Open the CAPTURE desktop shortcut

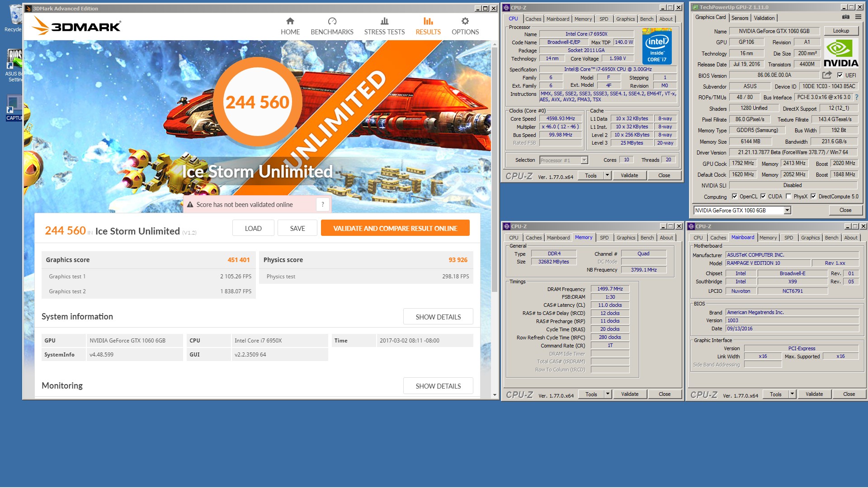[14, 108]
